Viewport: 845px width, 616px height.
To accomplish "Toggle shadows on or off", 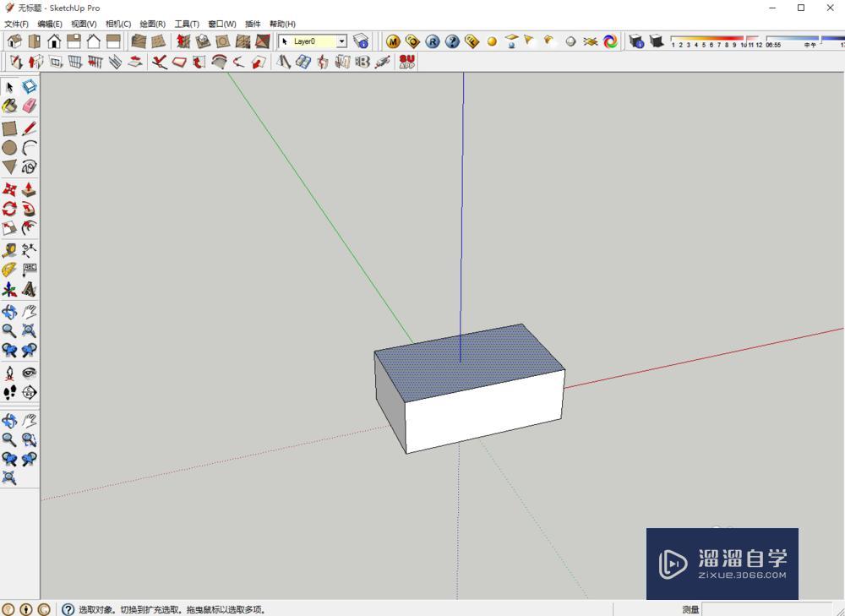I will pyautogui.click(x=656, y=41).
